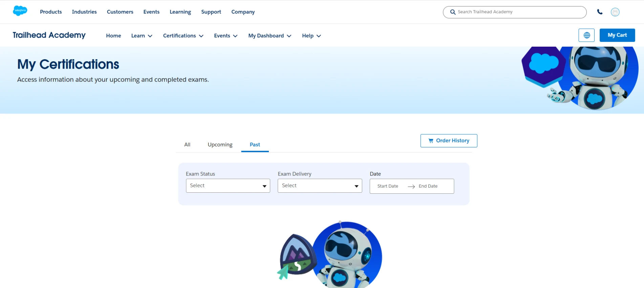This screenshot has height=288, width=644.
Task: Open the Learning menu
Action: coord(180,12)
